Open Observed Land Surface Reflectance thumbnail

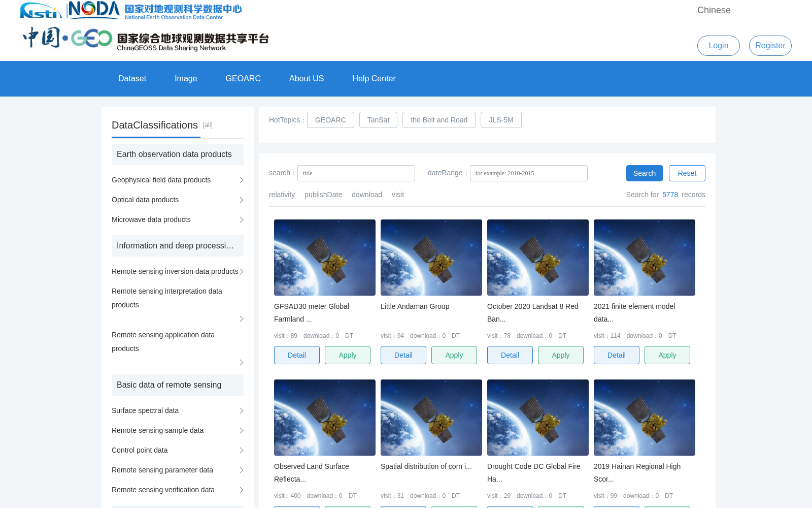coord(325,418)
